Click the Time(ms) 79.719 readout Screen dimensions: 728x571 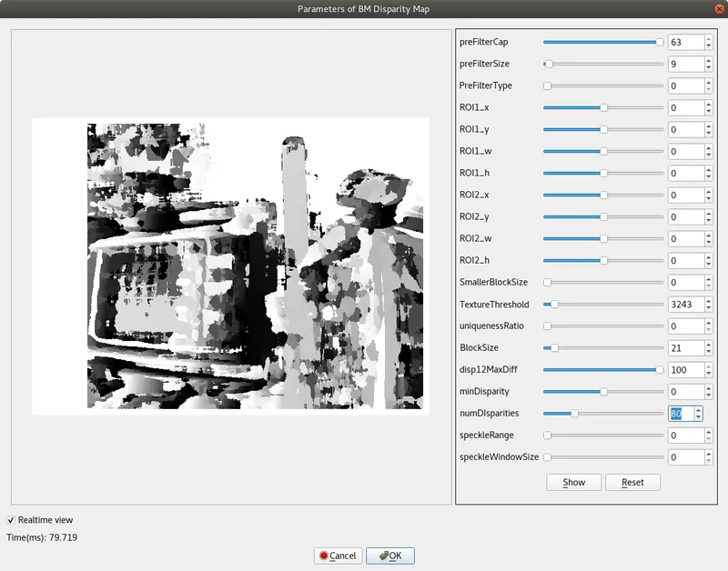pos(42,537)
